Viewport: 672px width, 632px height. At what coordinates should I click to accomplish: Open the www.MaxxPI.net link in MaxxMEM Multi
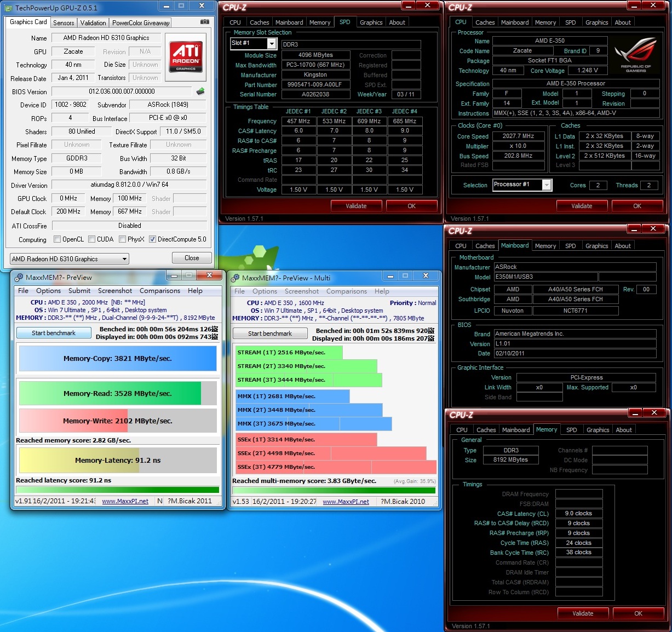[x=346, y=502]
